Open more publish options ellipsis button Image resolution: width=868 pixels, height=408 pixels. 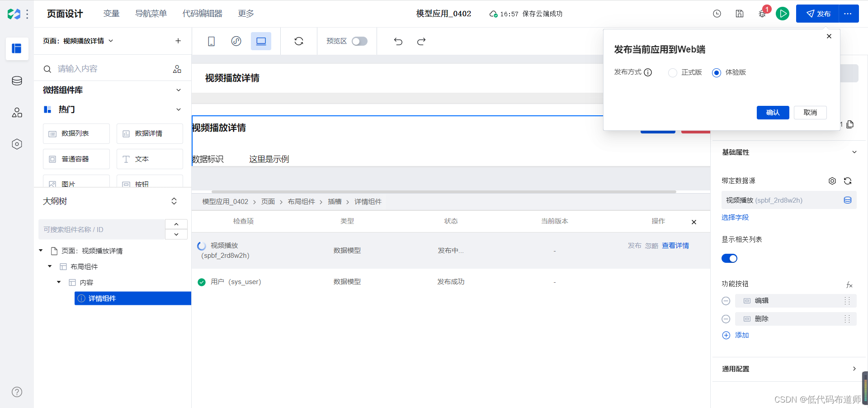[848, 14]
